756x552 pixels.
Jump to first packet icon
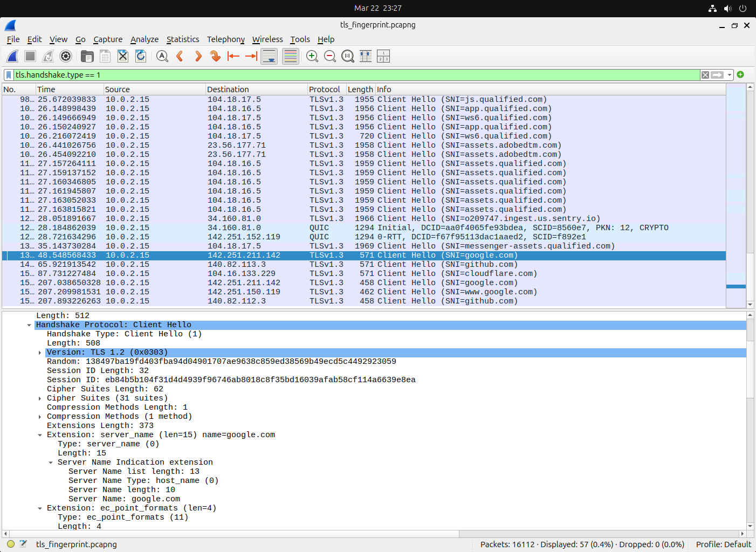233,56
